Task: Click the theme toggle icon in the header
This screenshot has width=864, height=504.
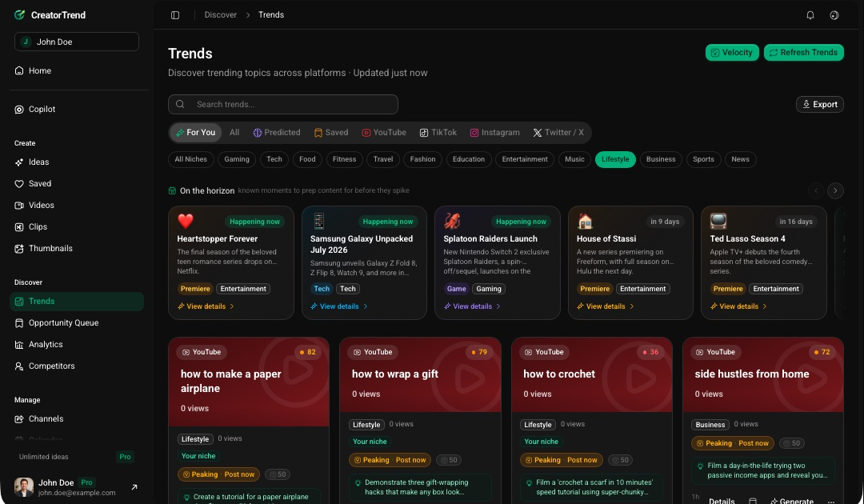Action: pos(834,15)
